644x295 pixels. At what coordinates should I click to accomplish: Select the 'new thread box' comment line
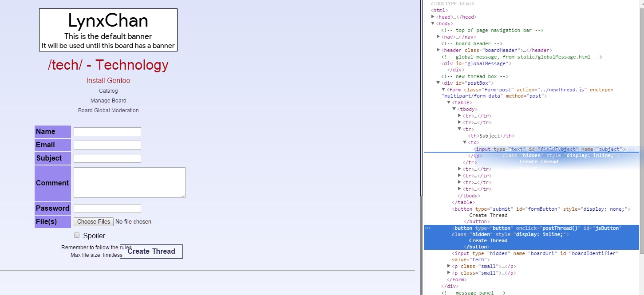coord(475,76)
